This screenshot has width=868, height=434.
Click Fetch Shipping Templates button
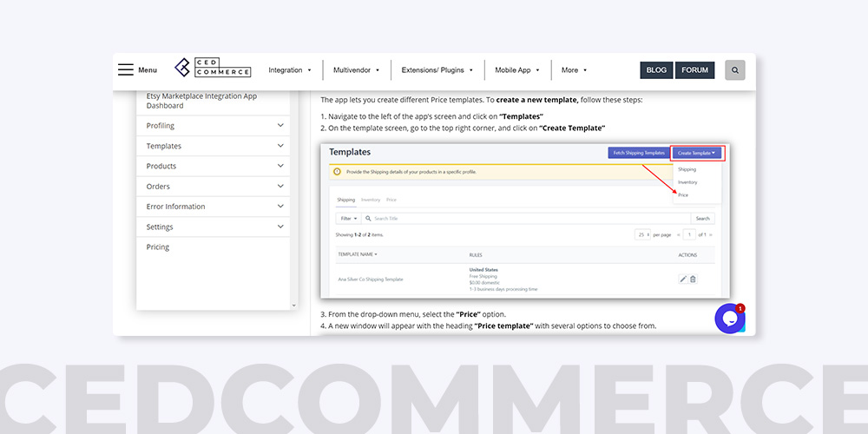639,153
